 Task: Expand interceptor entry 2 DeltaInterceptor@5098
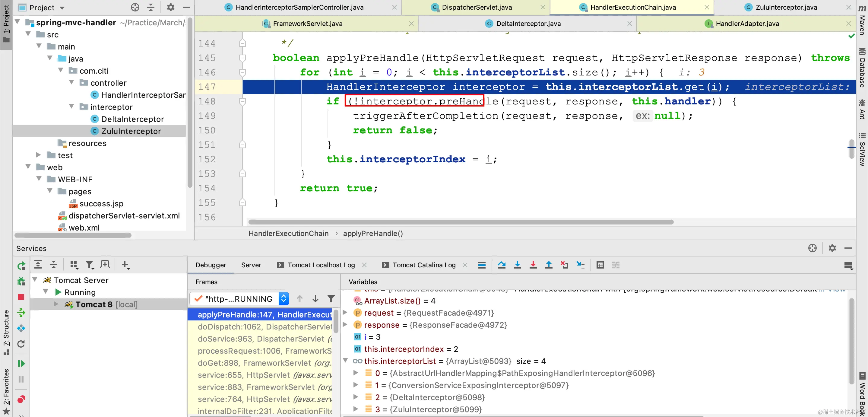coord(356,397)
